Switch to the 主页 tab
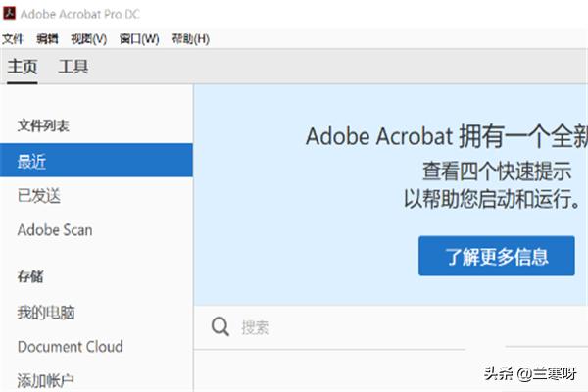Screen dimensions: 588x392 [23, 67]
